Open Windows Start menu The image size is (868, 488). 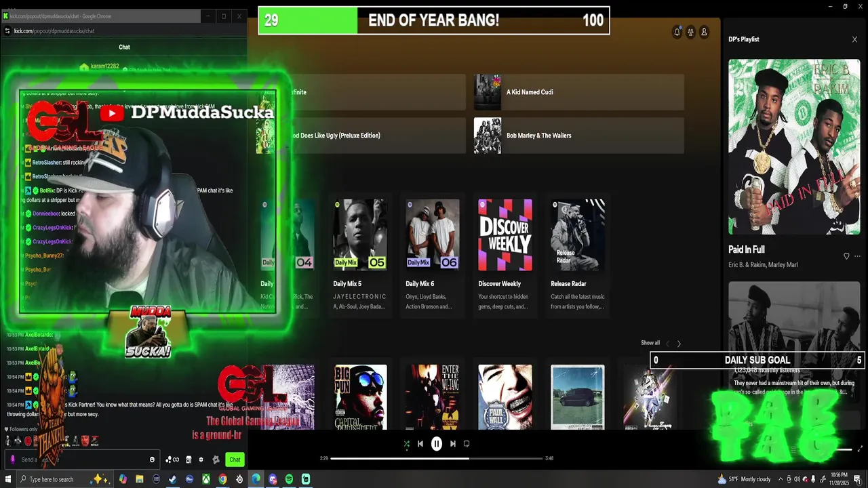click(x=7, y=479)
